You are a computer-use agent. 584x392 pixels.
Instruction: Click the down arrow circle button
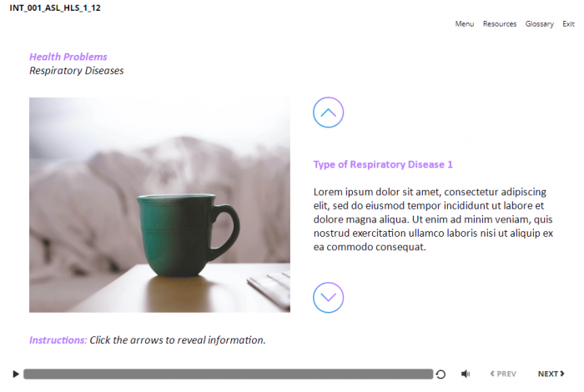[328, 298]
